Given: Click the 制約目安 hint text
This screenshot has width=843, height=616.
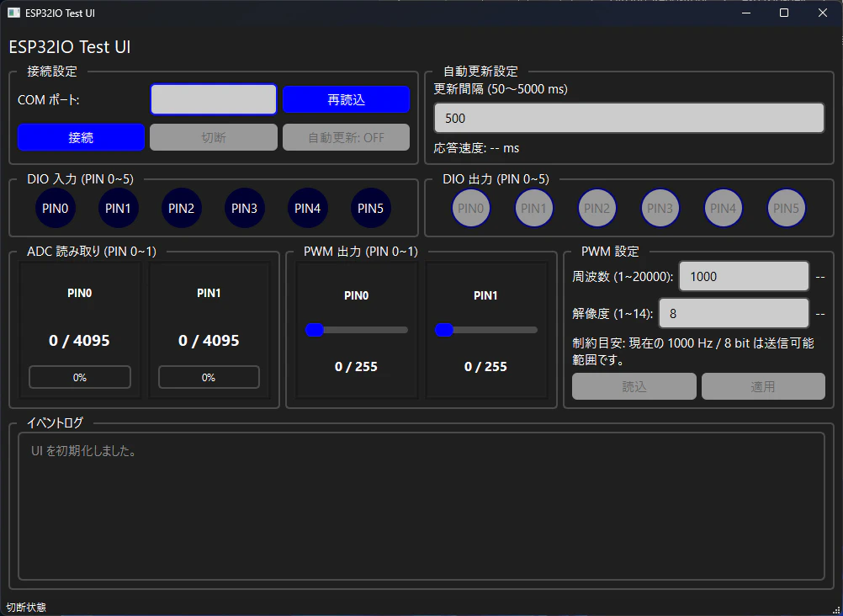Looking at the screenshot, I should [x=693, y=351].
